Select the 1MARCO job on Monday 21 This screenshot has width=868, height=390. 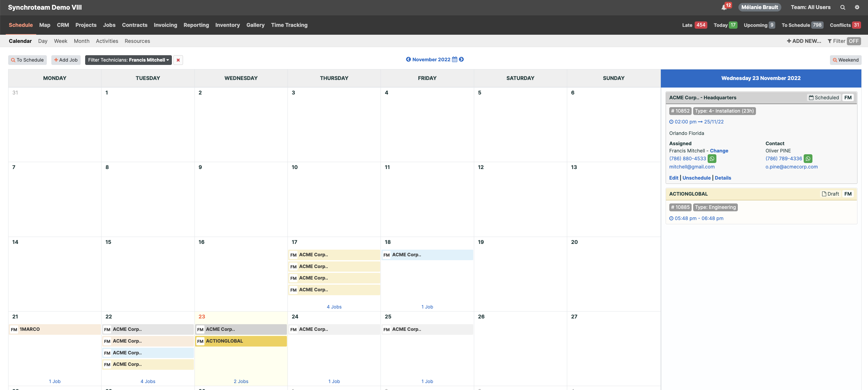click(55, 329)
